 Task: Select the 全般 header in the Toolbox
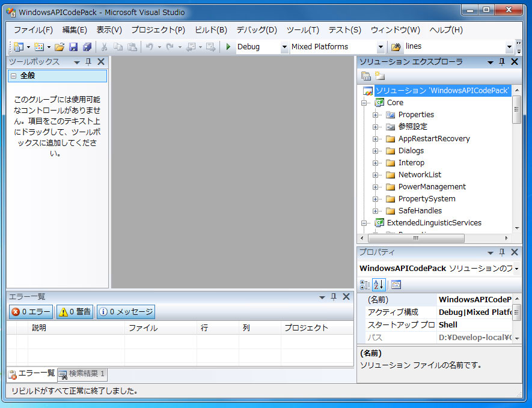pyautogui.click(x=28, y=75)
